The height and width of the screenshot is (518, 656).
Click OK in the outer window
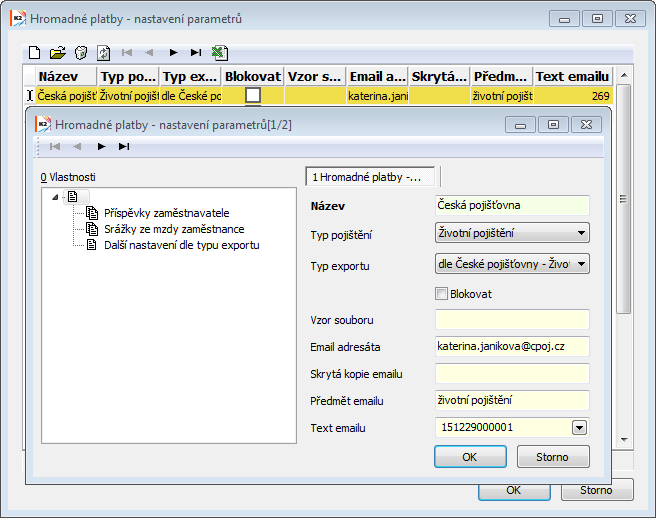tap(514, 491)
